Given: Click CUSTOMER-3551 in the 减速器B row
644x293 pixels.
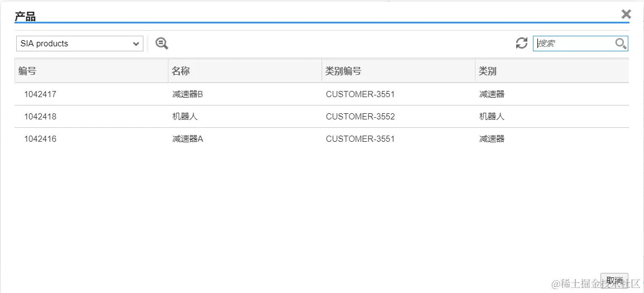Looking at the screenshot, I should click(360, 94).
